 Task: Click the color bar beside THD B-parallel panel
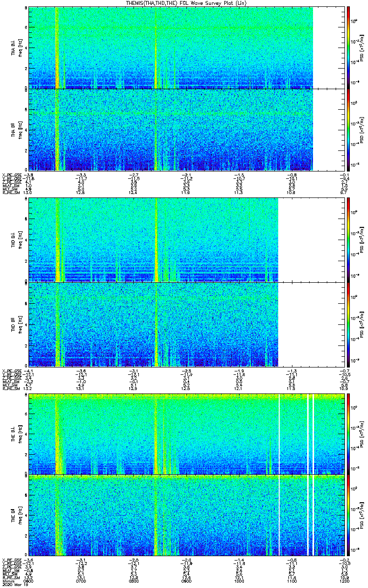348,324
